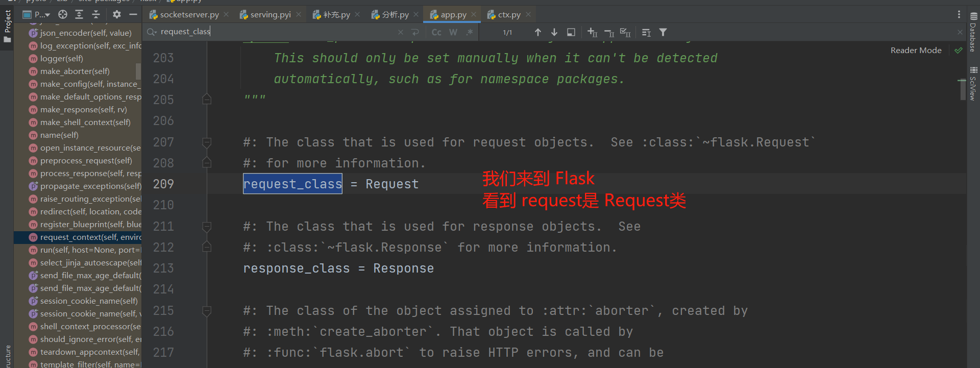Collapse comment fold marker at line 215
The width and height of the screenshot is (980, 368).
[x=207, y=310]
